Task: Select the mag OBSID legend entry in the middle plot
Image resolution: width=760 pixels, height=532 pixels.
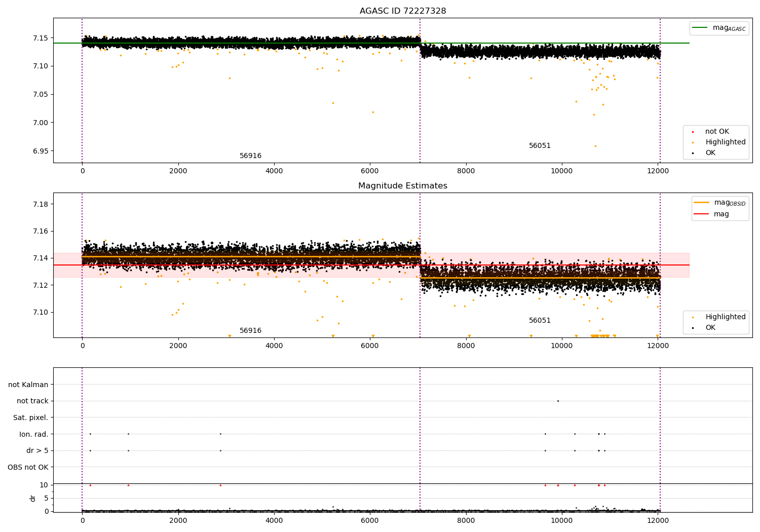Action: [x=720, y=203]
